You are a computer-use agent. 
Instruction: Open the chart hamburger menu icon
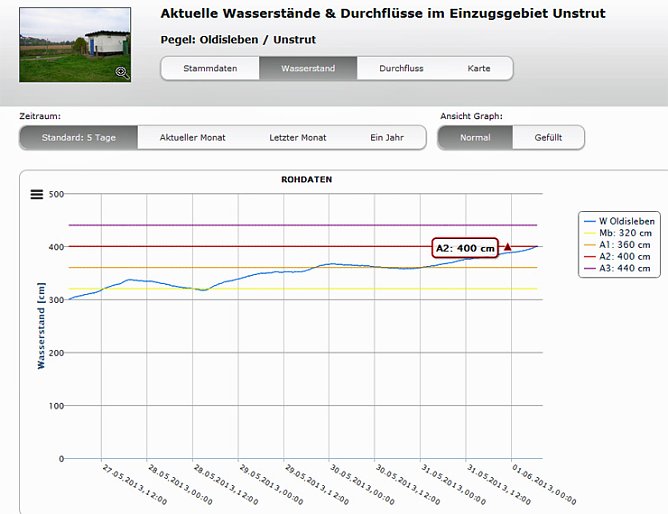pyautogui.click(x=37, y=194)
